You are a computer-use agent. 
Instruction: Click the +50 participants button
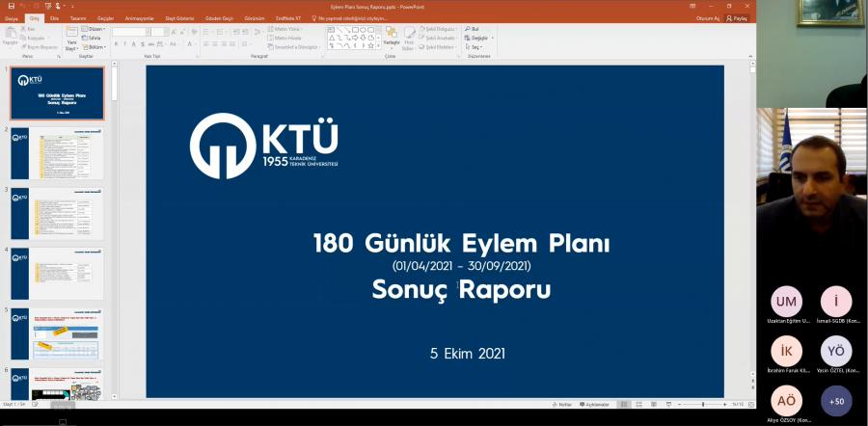tap(836, 400)
